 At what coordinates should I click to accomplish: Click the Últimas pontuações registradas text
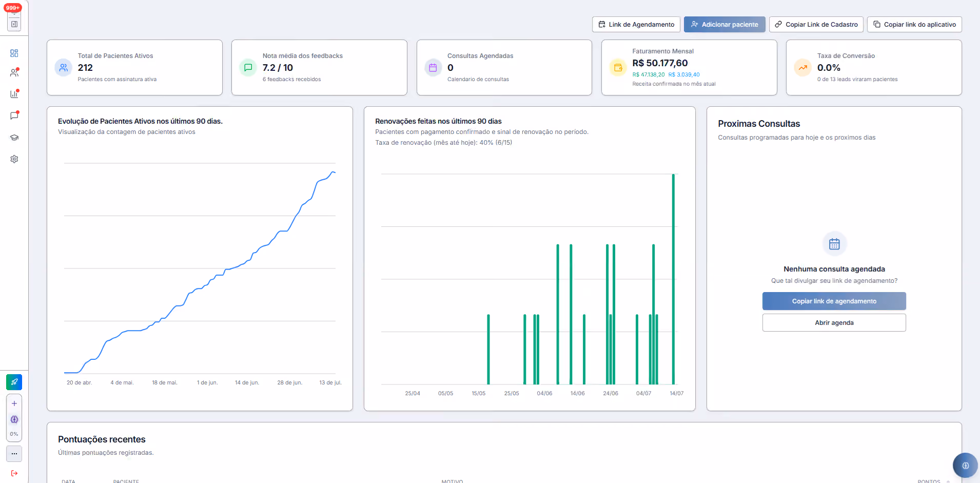pos(106,453)
